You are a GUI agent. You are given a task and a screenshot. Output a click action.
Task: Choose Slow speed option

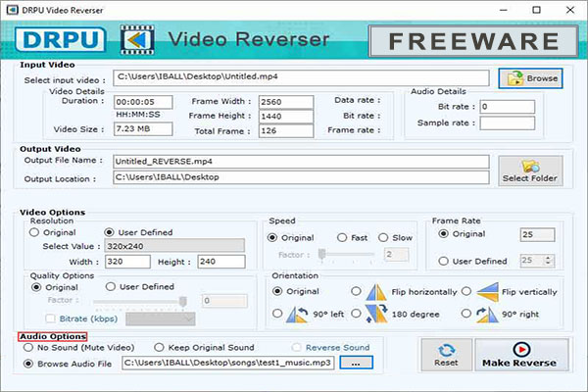point(383,238)
